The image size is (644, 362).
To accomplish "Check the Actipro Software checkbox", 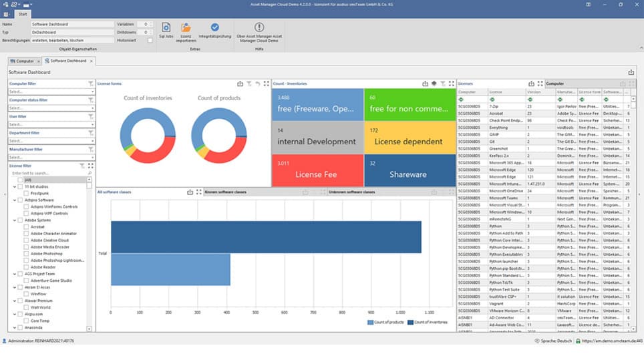I will [x=20, y=200].
